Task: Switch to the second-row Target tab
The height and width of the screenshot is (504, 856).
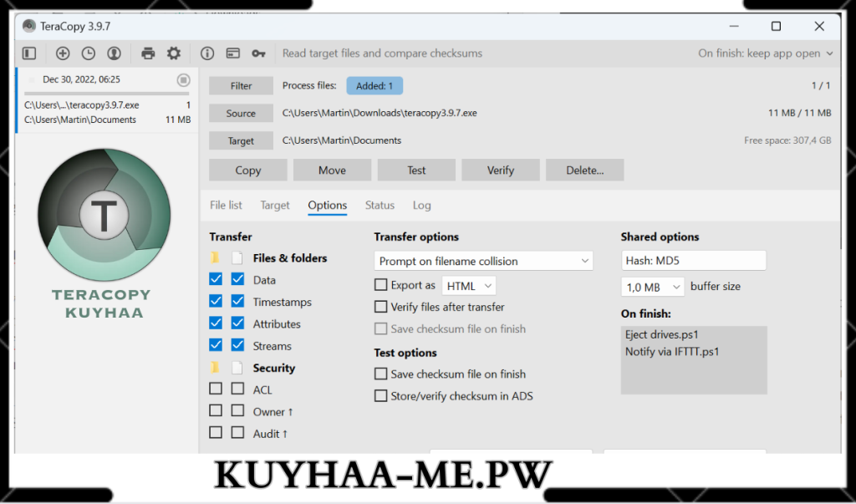Action: point(274,206)
